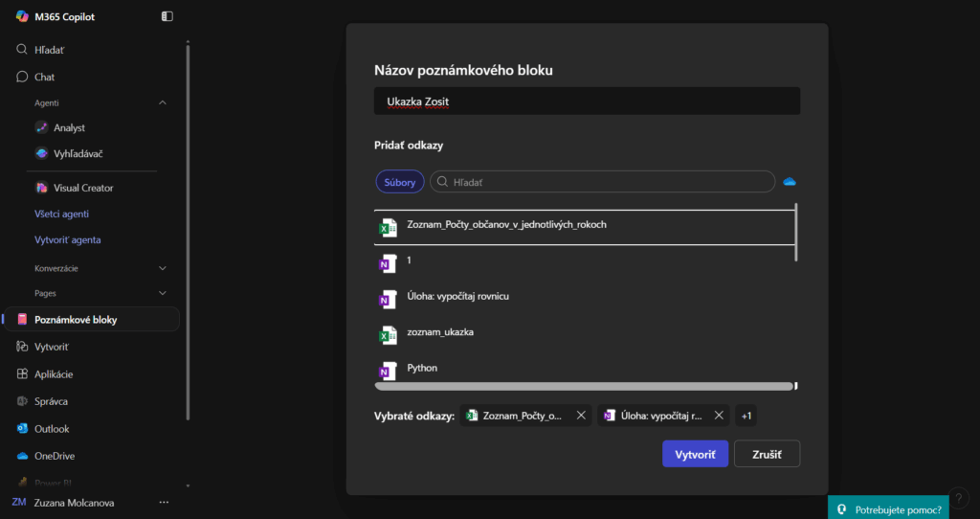
Task: Click the question mark help icon
Action: click(x=959, y=498)
